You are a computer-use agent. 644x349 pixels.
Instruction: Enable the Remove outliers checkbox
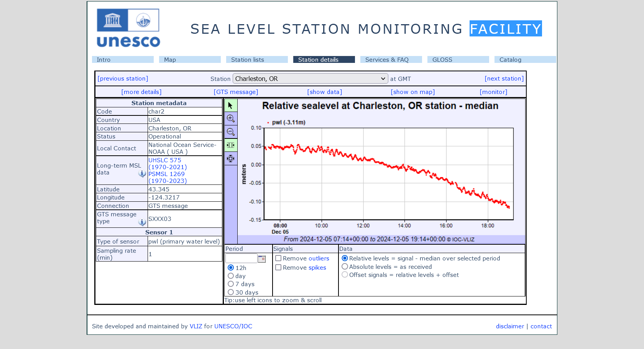click(278, 258)
